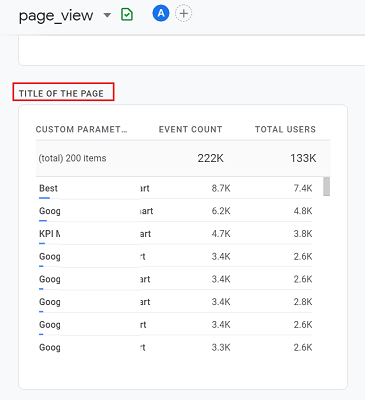365x400 pixels.
Task: Select the Goog row with 6.2K events
Action: 176,211
